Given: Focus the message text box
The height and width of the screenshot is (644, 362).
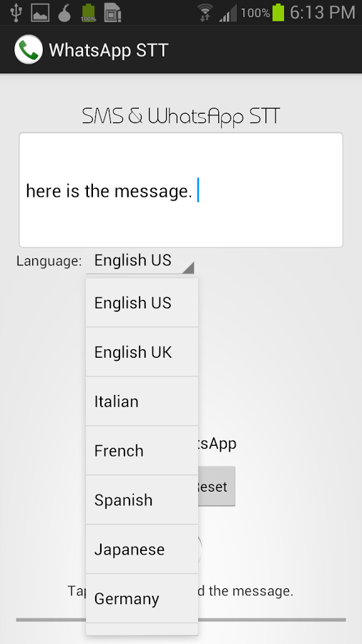Looking at the screenshot, I should [181, 190].
